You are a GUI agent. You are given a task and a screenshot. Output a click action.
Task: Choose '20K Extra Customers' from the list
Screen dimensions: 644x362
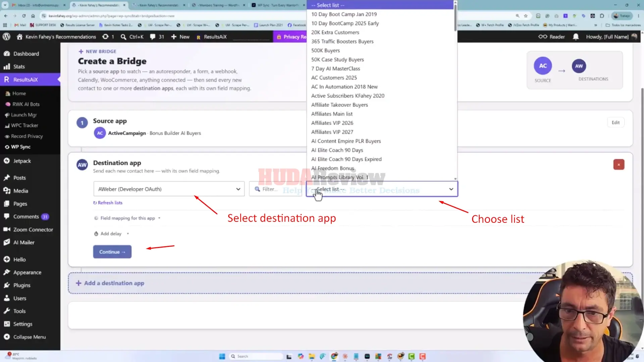335,32
